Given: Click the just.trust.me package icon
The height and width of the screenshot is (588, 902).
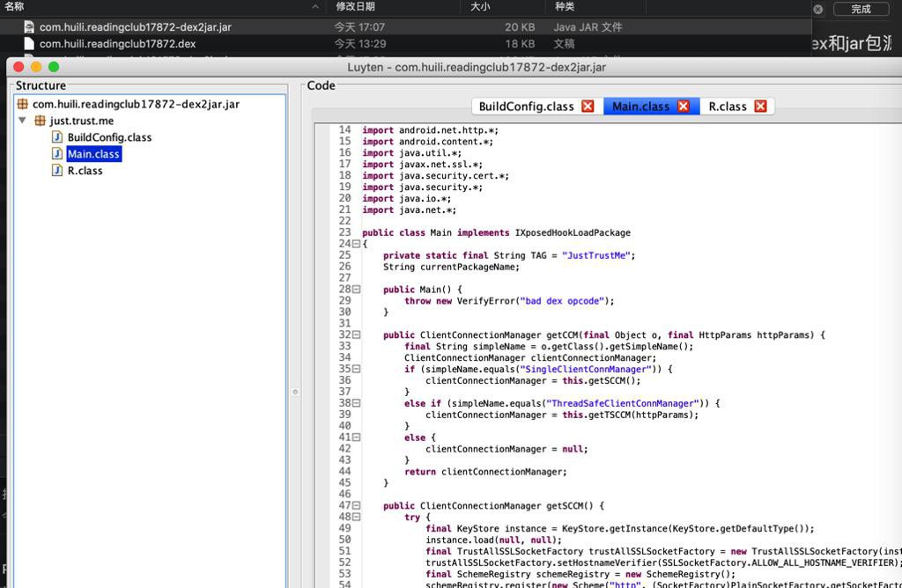Looking at the screenshot, I should (x=40, y=121).
